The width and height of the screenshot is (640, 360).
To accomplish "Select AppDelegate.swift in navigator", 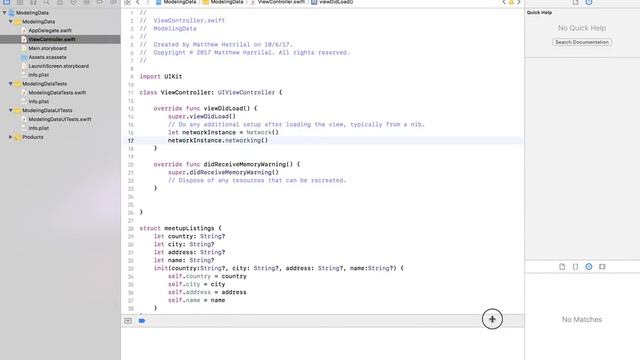I will [50, 30].
